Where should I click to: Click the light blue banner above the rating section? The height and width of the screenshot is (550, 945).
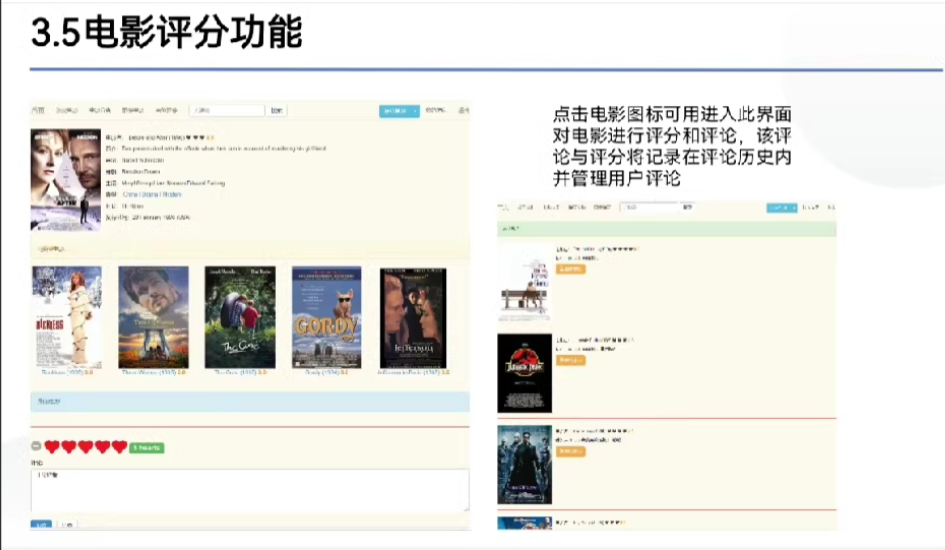(x=250, y=401)
